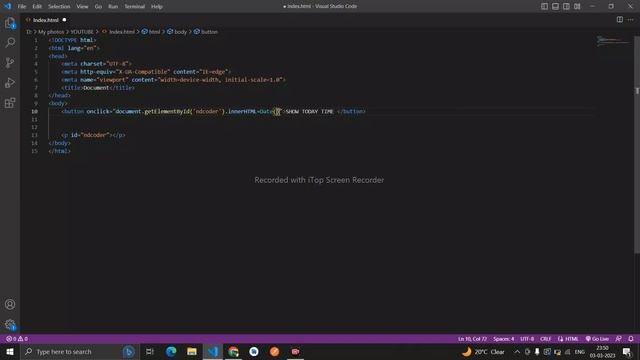The height and width of the screenshot is (360, 640).
Task: Click errors and warnings status indicator
Action: pyautogui.click(x=17, y=339)
